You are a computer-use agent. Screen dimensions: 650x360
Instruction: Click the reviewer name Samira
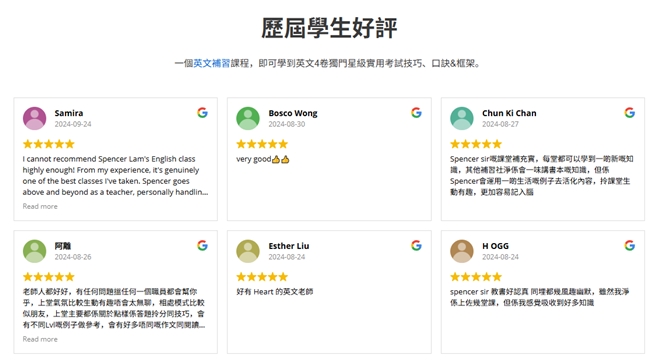(x=69, y=113)
